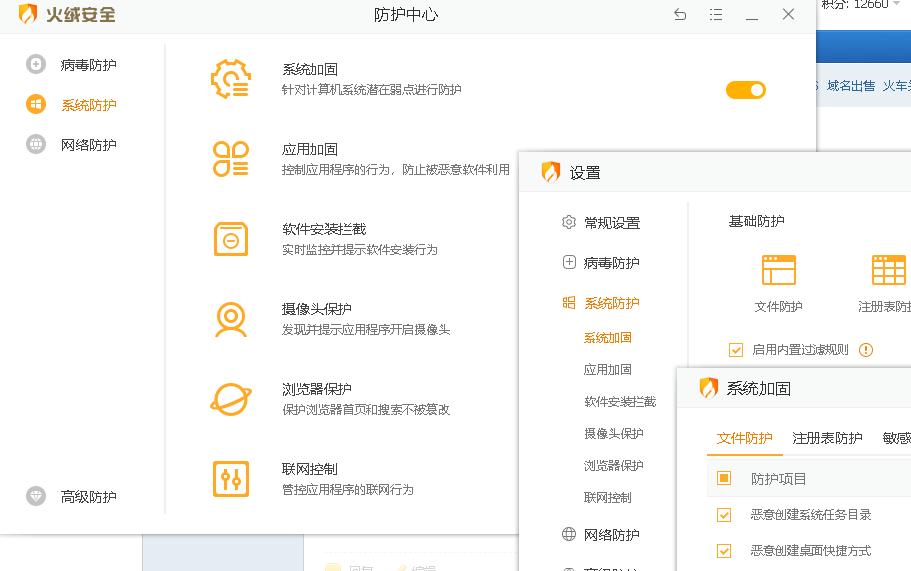This screenshot has height=571, width=911.
Task: Click the 软件安装拦截 box icon
Action: coord(231,239)
